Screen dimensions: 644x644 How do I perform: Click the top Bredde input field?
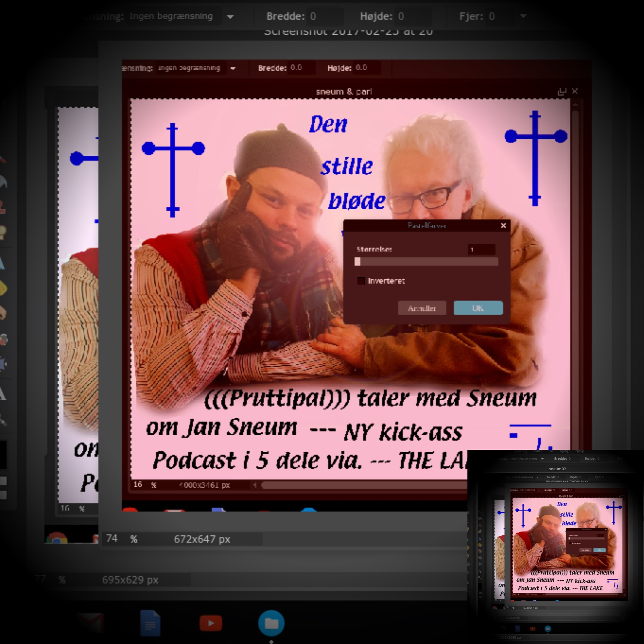click(x=325, y=16)
